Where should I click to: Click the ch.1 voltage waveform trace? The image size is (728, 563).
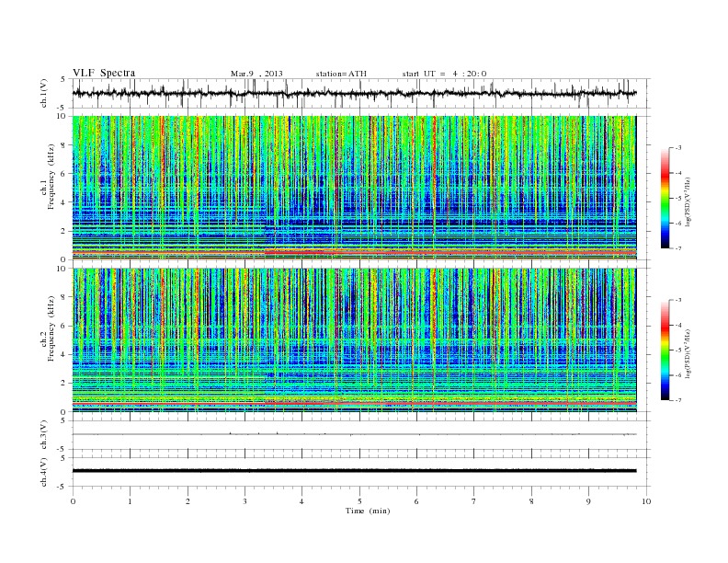click(x=354, y=93)
